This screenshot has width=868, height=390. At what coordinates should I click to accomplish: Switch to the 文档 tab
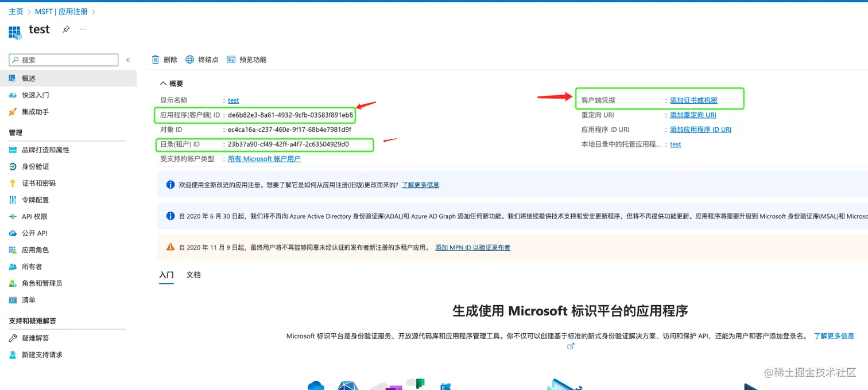(193, 275)
